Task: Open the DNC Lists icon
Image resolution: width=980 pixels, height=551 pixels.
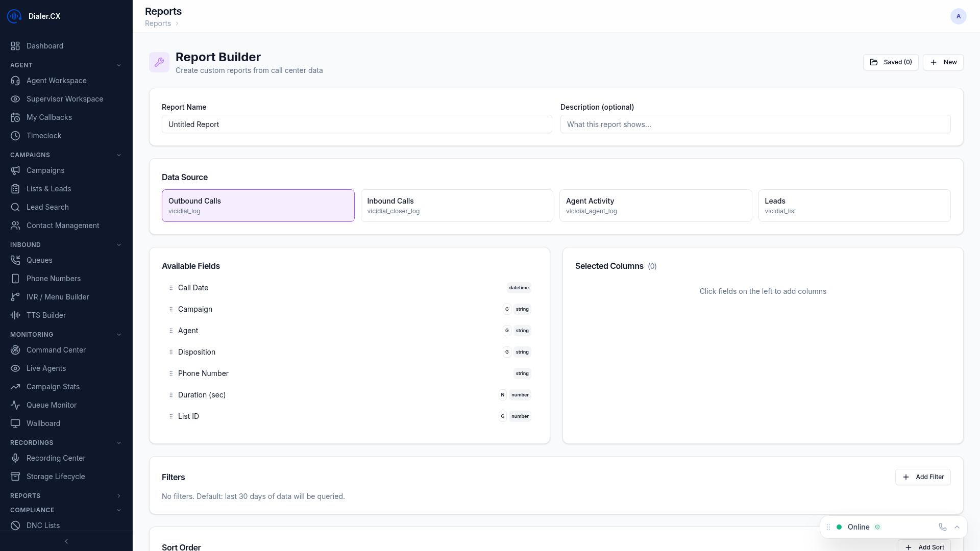Action: pos(15,525)
